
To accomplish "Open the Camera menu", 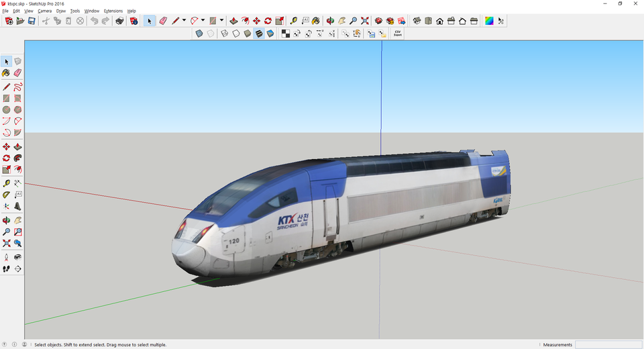I will point(44,11).
